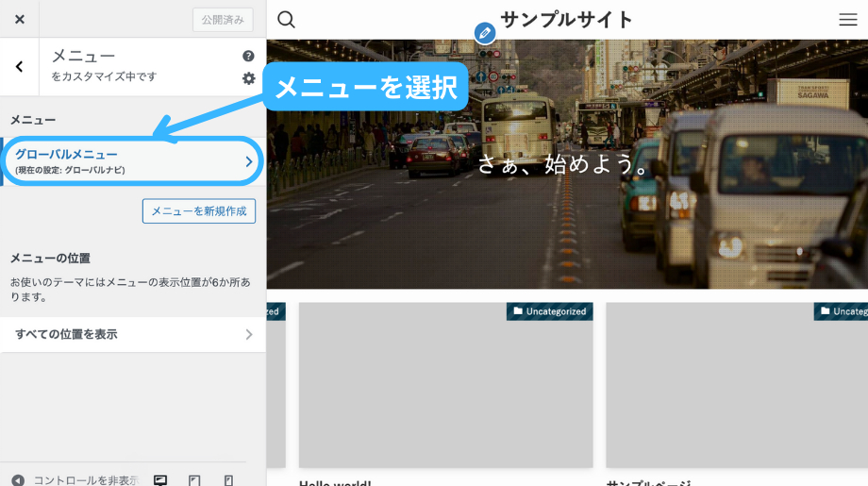868x486 pixels.
Task: Click the コントロールを非表示 collapse arrow icon
Action: 18,479
